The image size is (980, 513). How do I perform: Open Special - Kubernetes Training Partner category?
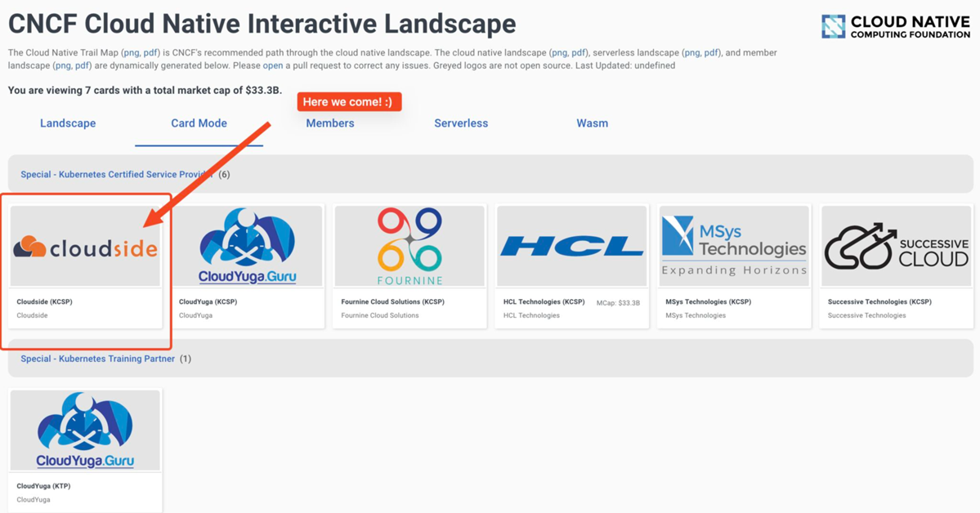coord(97,359)
